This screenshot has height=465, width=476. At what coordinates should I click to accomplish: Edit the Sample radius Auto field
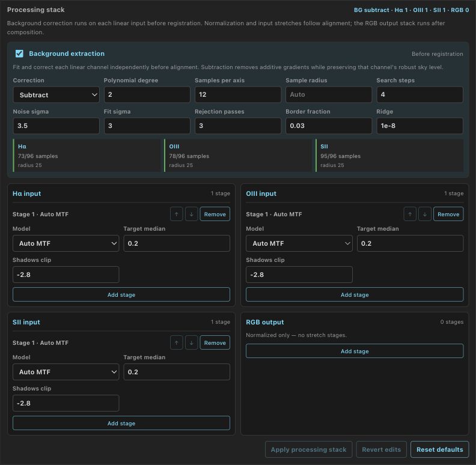tap(329, 94)
